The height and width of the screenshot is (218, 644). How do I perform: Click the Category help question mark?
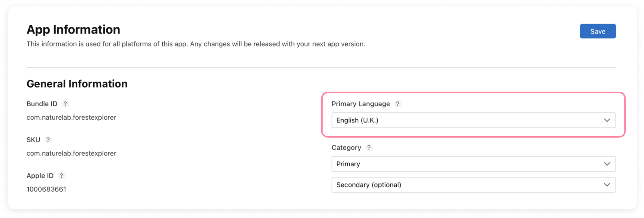coord(369,148)
